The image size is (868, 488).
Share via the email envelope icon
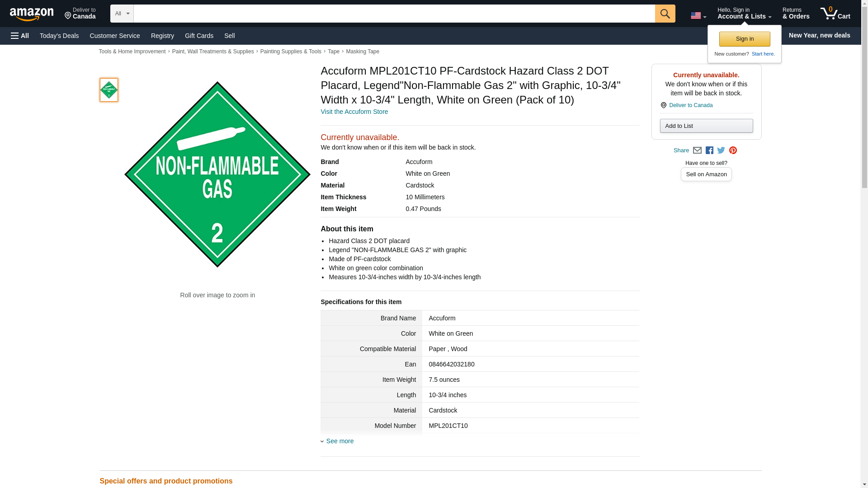coord(697,150)
